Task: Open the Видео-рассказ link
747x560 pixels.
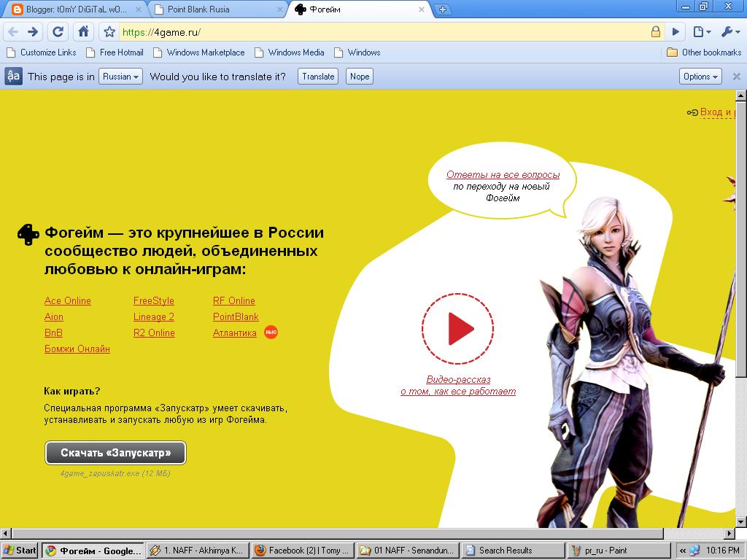Action: coord(458,385)
